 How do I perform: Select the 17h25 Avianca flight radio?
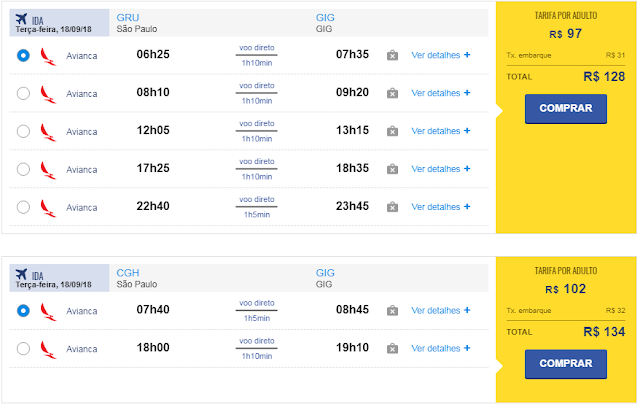tap(23, 169)
